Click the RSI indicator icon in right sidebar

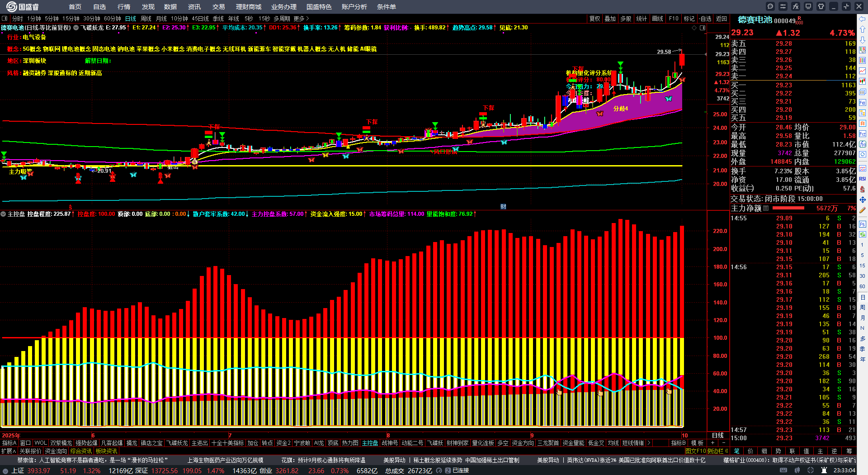click(863, 179)
